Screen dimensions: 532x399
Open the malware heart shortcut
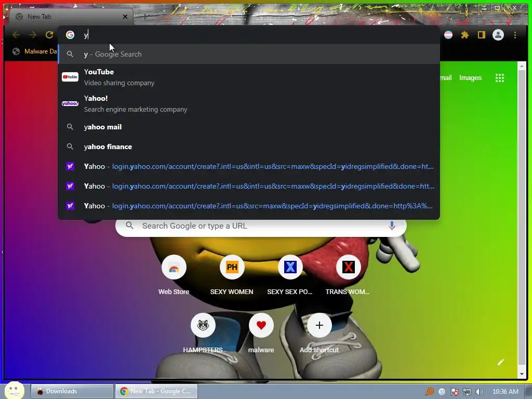coord(261,325)
